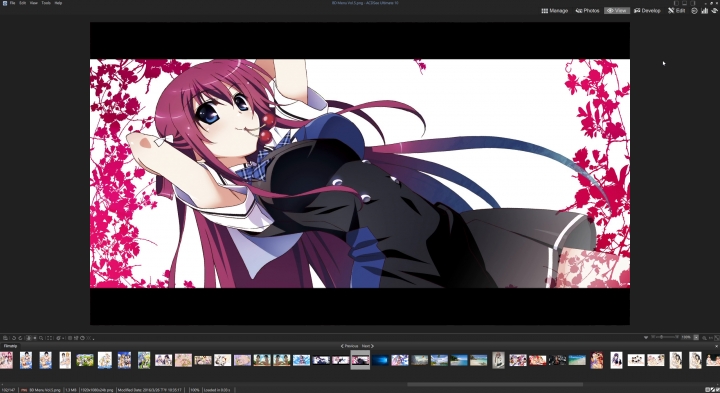Image resolution: width=720 pixels, height=393 pixels.
Task: Select the Filmstrip tab
Action: [x=10, y=346]
